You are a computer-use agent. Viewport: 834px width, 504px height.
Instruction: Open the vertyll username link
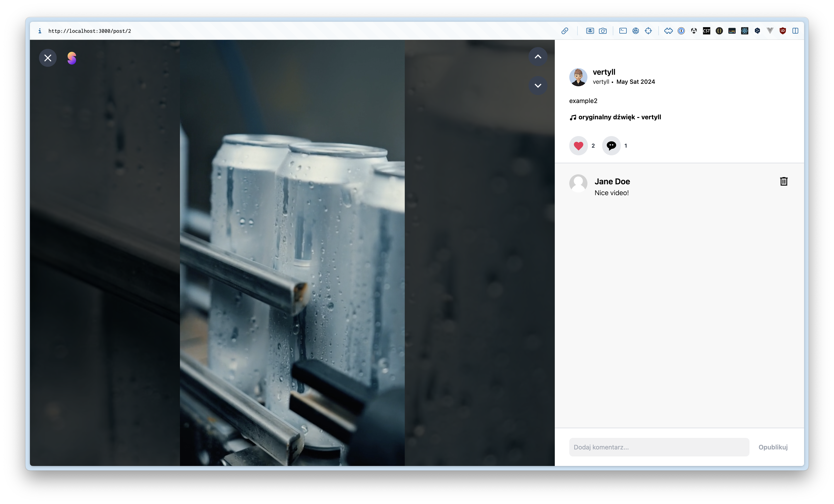point(604,72)
